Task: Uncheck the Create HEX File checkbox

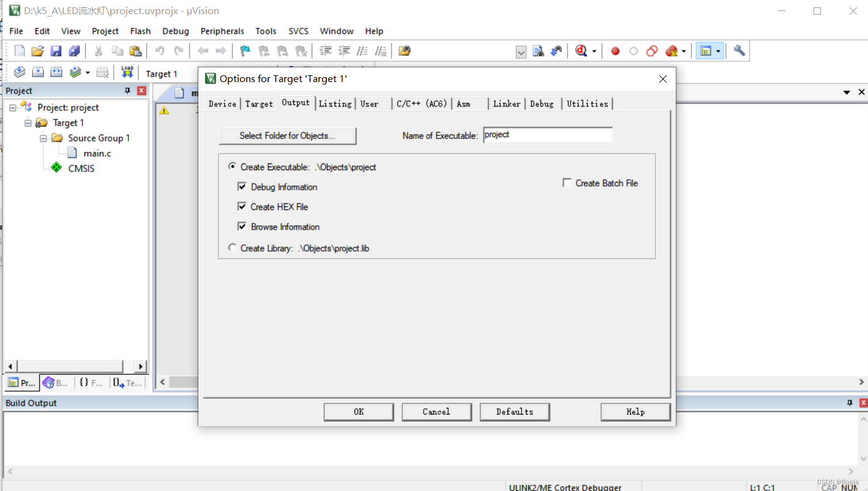Action: coord(242,206)
